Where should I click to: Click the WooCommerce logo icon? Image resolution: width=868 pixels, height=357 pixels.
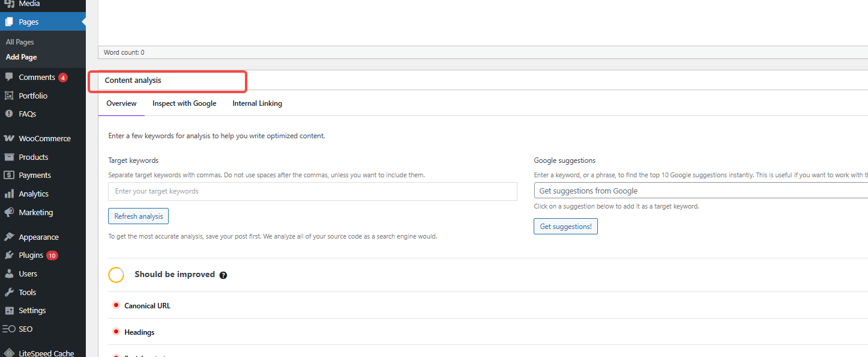pyautogui.click(x=9, y=138)
